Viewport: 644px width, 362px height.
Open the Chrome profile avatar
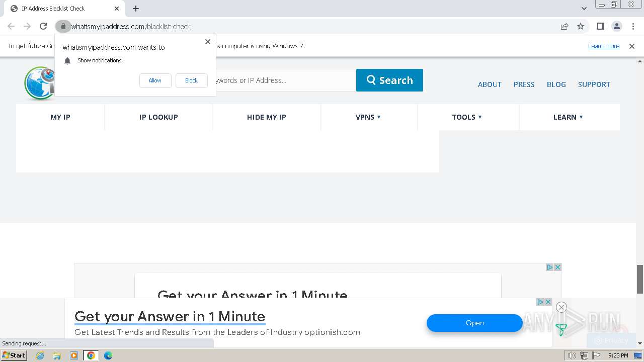click(617, 26)
